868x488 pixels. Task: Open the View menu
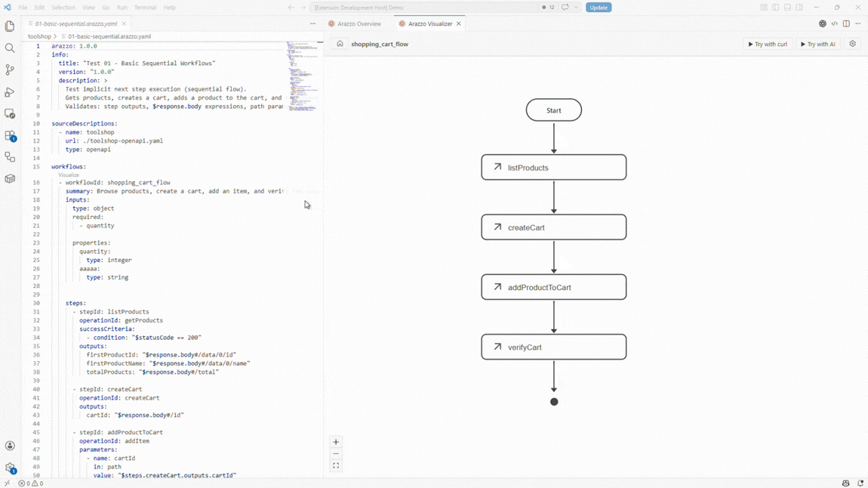pos(88,8)
